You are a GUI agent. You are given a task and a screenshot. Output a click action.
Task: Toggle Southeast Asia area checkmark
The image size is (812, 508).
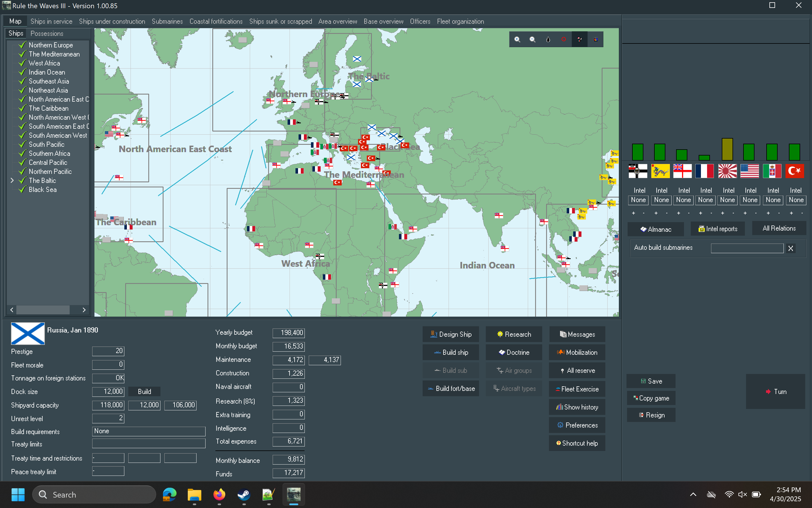(23, 81)
